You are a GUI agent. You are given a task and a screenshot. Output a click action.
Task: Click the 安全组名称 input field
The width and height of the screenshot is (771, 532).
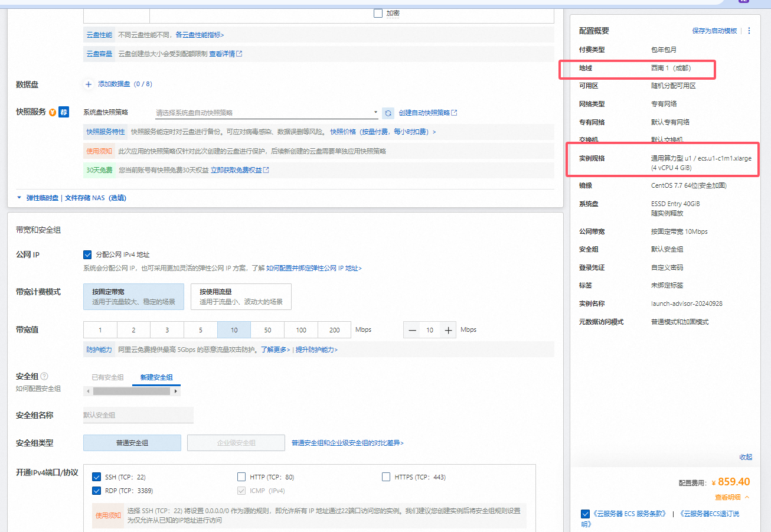click(138, 415)
